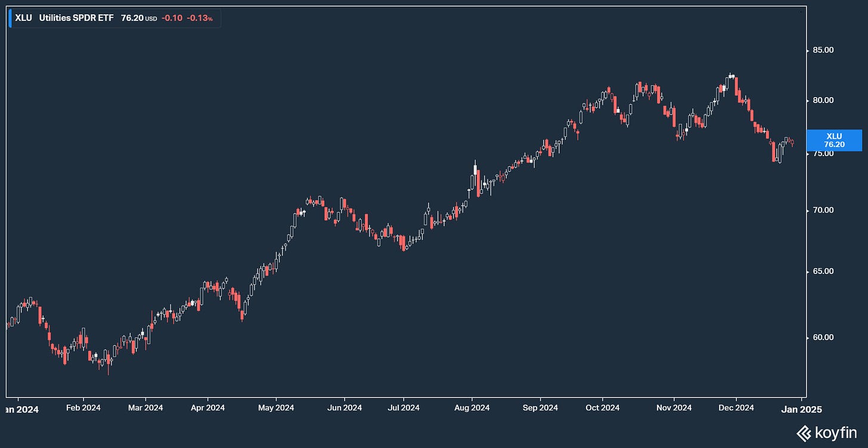Click the Jun 2024 date axis label
This screenshot has height=448, width=868.
pyautogui.click(x=345, y=408)
